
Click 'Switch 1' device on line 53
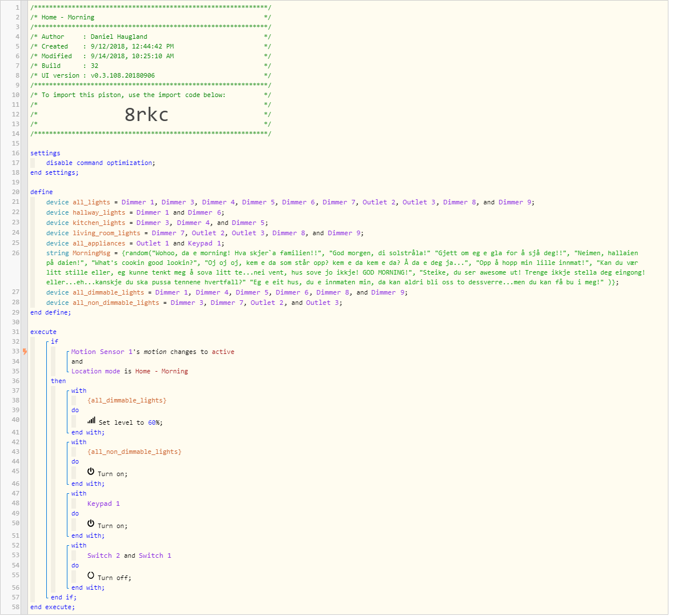point(155,557)
